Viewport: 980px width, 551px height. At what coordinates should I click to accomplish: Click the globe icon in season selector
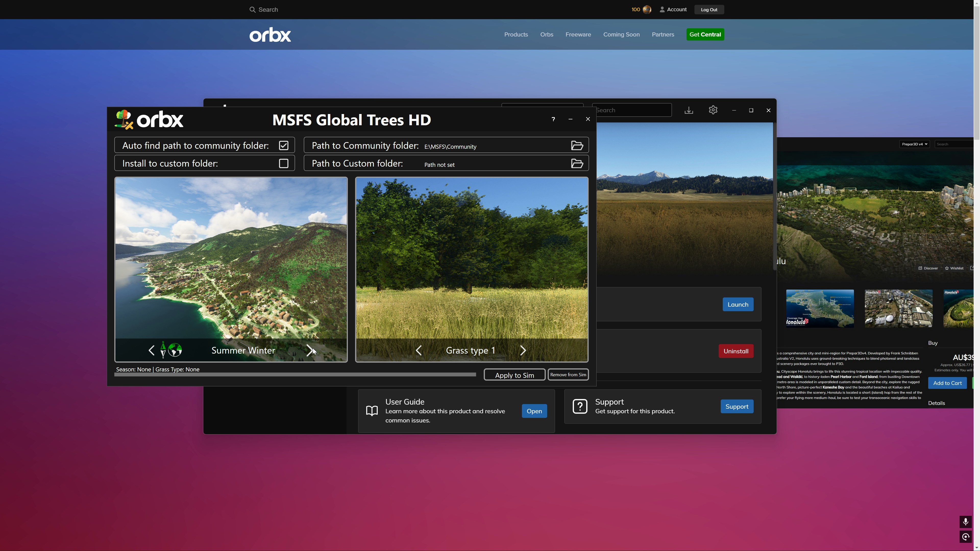tap(175, 350)
